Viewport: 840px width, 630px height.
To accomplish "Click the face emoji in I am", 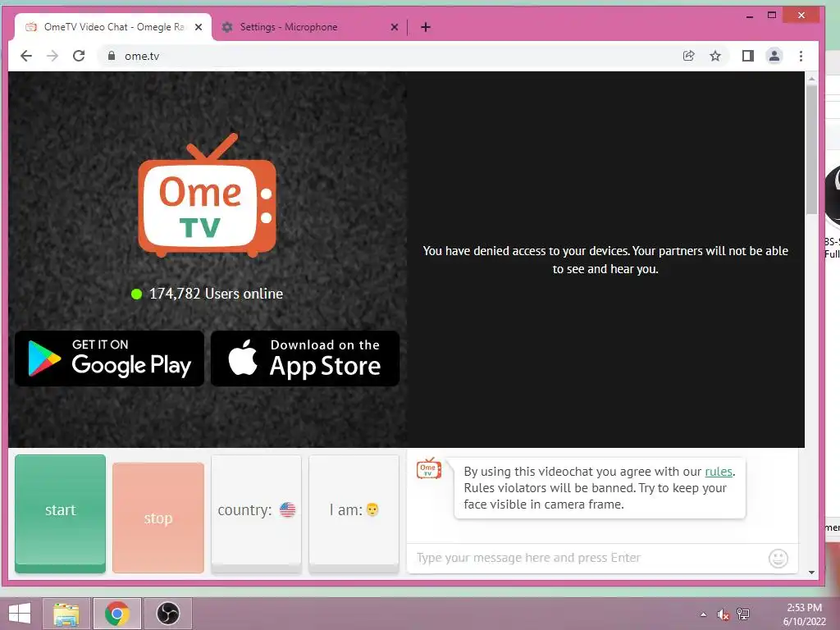I will (372, 509).
